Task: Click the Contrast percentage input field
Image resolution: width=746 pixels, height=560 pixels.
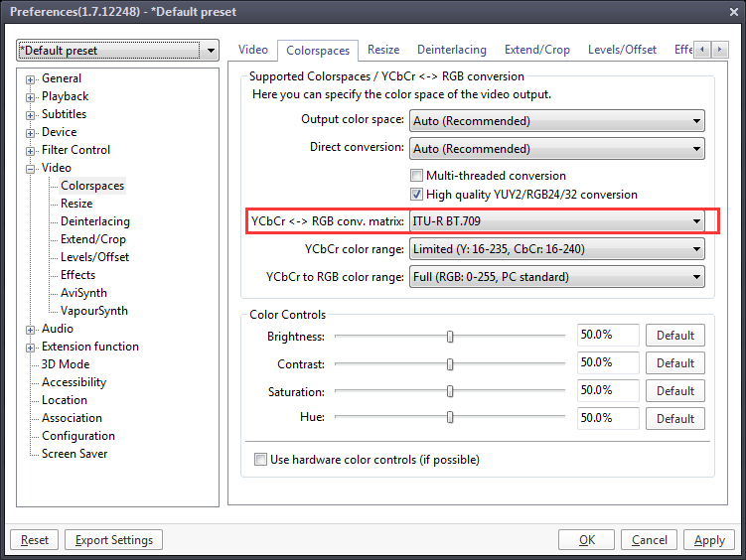Action: click(608, 362)
